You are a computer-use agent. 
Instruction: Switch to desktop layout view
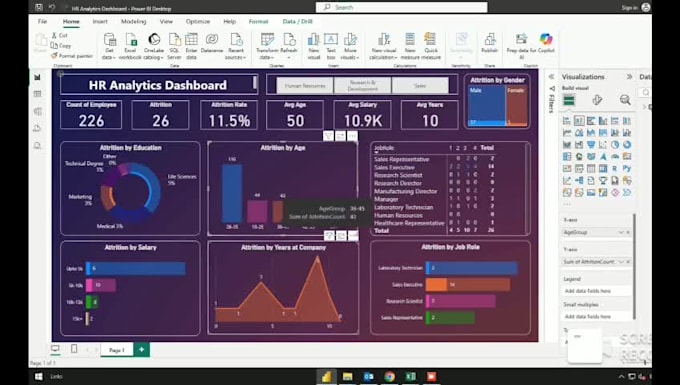[x=55, y=349]
